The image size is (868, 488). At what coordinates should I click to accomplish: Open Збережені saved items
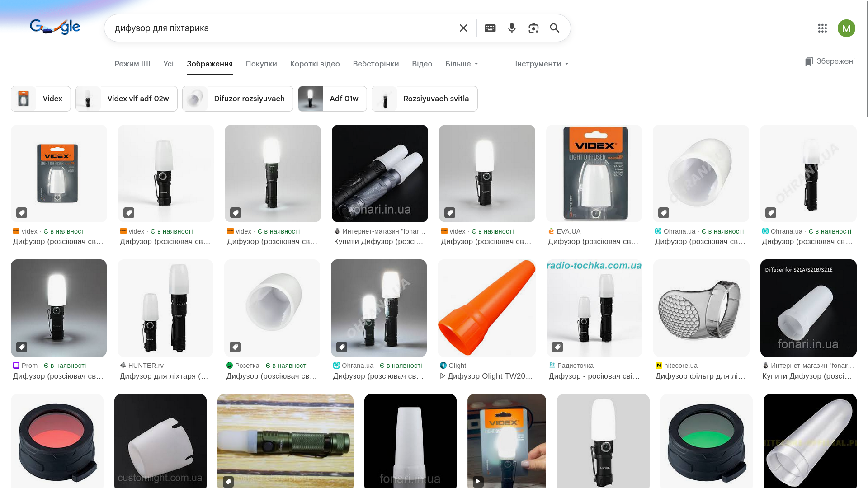pos(830,61)
